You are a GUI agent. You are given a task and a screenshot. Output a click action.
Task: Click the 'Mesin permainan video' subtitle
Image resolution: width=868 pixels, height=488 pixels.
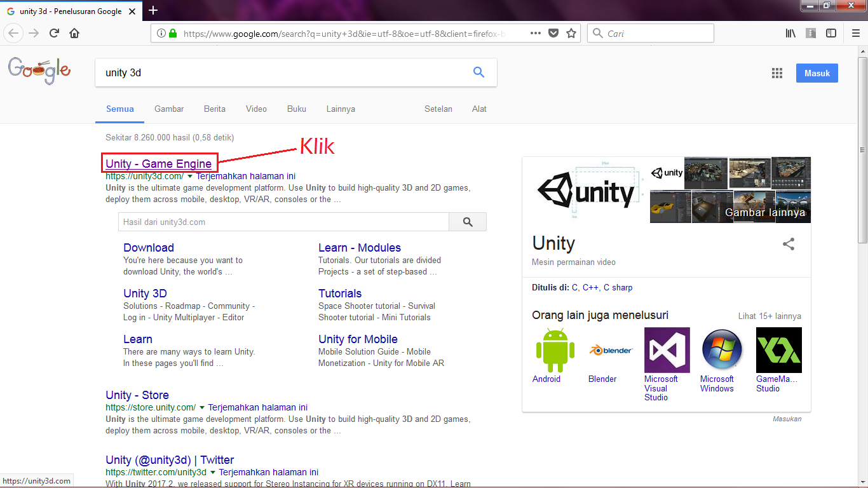(x=574, y=262)
